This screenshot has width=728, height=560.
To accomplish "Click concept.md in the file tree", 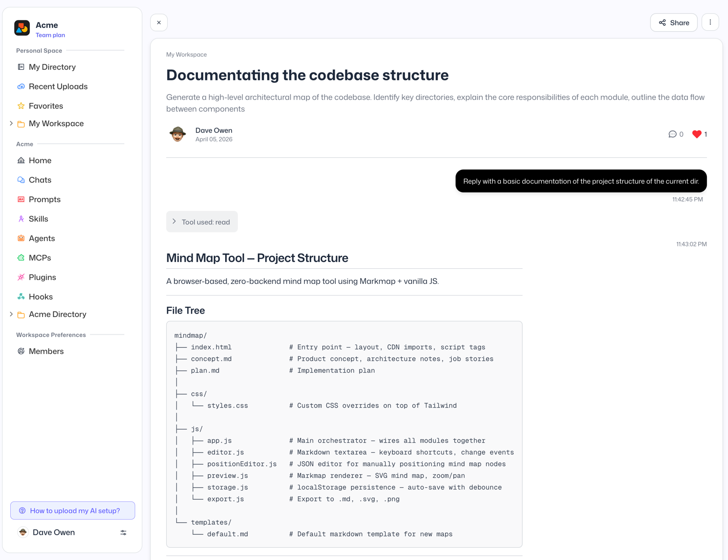I will (x=211, y=359).
